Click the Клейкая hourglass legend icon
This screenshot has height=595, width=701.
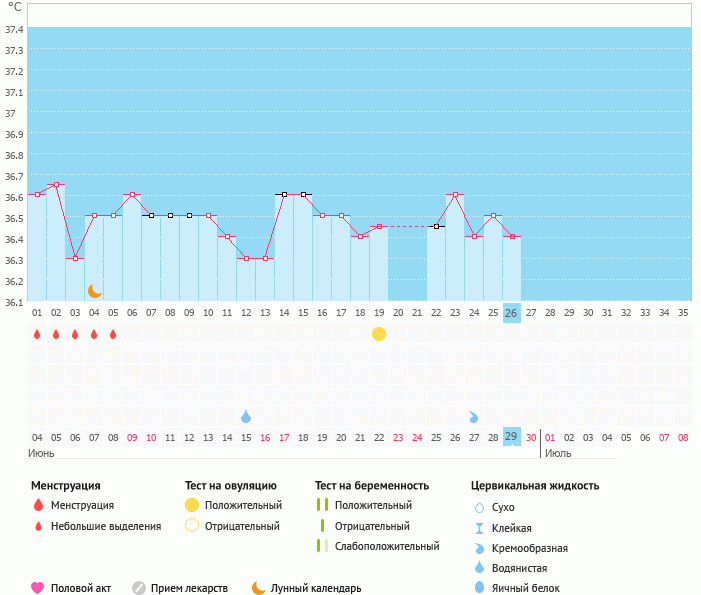click(x=479, y=528)
